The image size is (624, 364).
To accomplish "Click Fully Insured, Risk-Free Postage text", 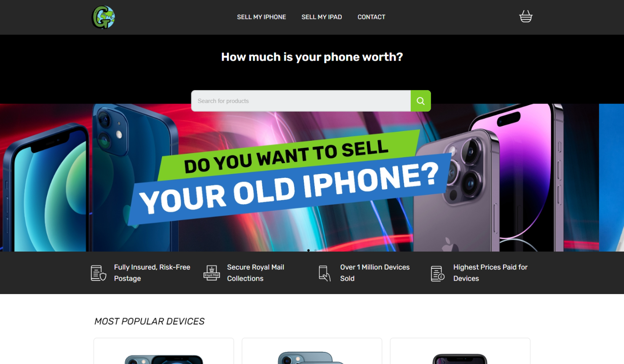I will (x=152, y=273).
